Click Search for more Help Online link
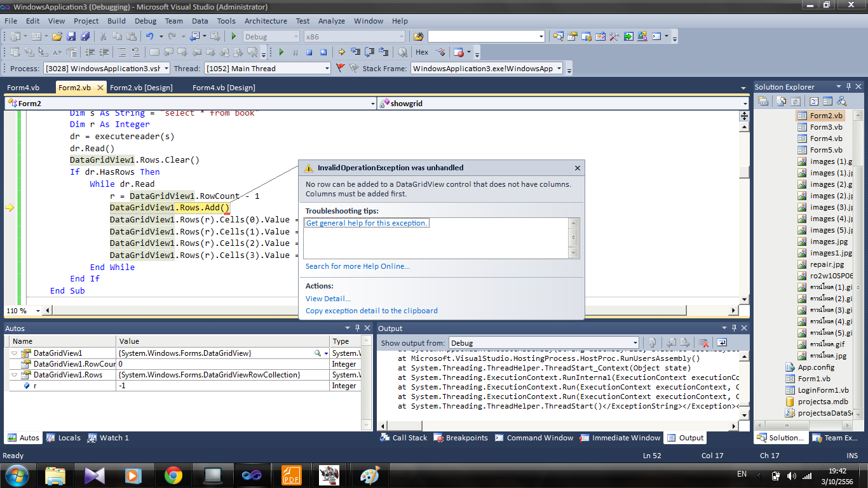 coord(358,266)
